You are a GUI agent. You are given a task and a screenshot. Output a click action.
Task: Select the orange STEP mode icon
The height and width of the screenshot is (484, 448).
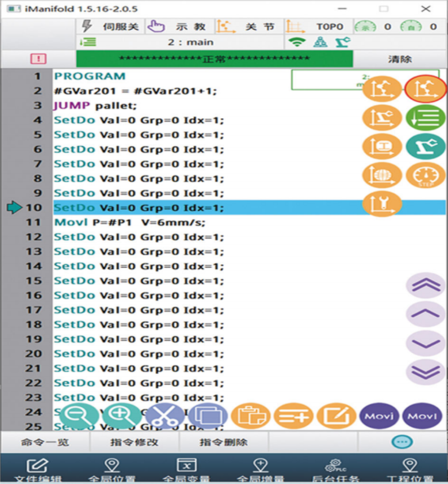coord(425,175)
